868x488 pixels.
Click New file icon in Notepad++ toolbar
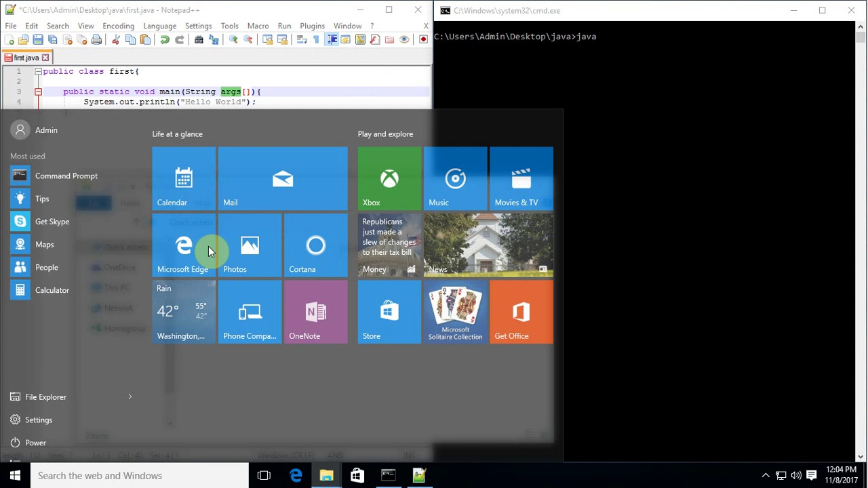pyautogui.click(x=9, y=40)
